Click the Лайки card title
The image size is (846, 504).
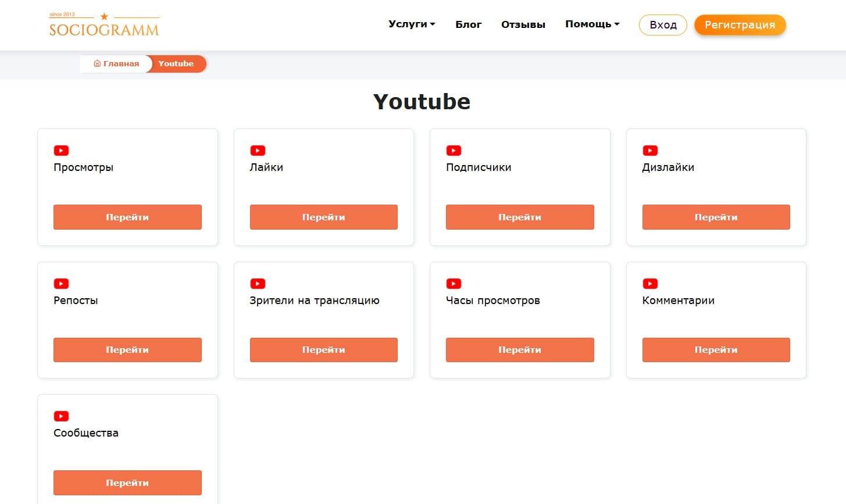pyautogui.click(x=266, y=167)
